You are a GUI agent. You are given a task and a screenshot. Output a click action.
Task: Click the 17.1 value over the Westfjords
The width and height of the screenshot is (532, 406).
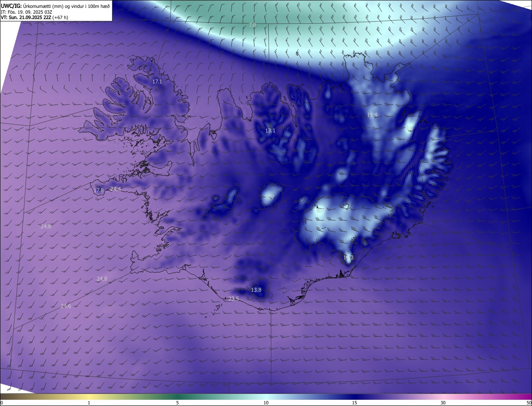pyautogui.click(x=157, y=82)
